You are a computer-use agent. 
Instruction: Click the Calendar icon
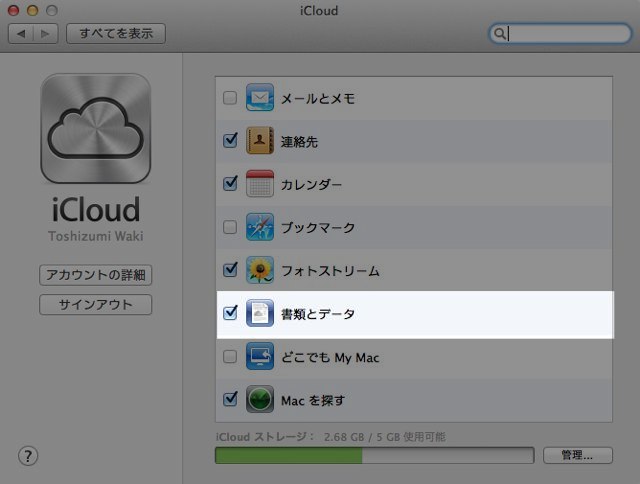(260, 184)
